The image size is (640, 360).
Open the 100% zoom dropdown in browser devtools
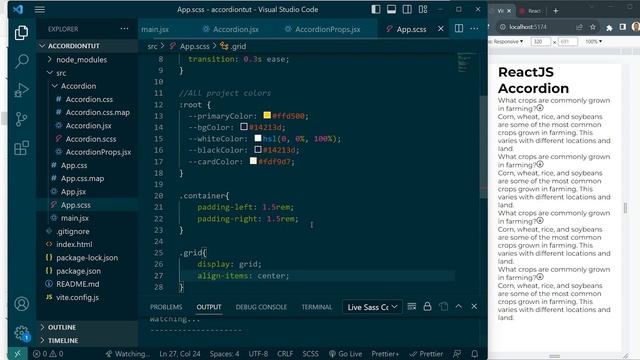pos(593,42)
